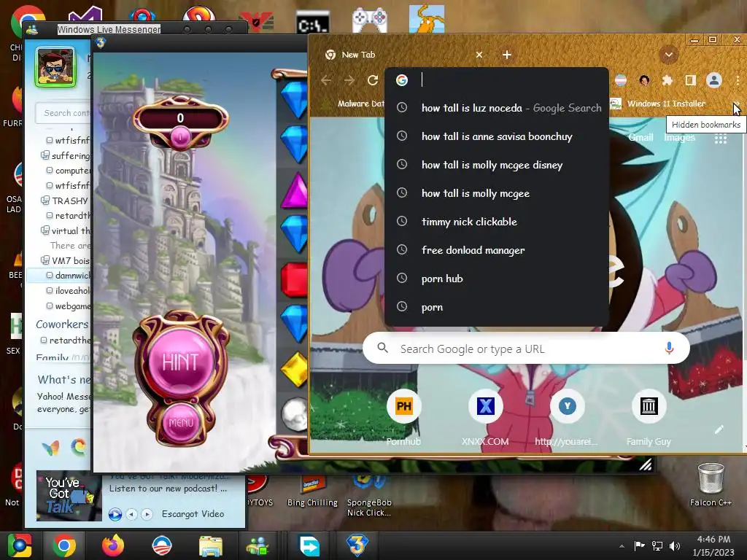Image resolution: width=747 pixels, height=560 pixels.
Task: Click the Messenger display picture avatar
Action: tap(55, 67)
